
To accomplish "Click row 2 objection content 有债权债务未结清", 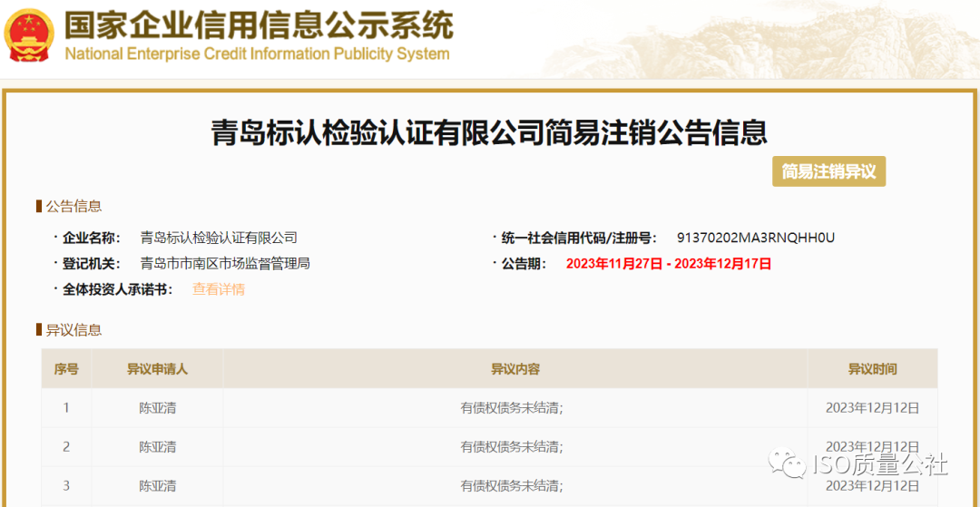I will [x=513, y=447].
